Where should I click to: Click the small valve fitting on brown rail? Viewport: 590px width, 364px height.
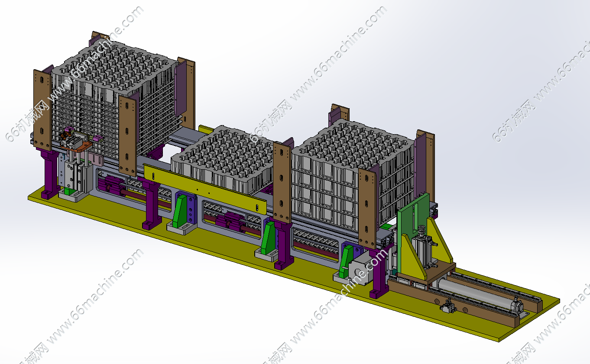(x=445, y=307)
